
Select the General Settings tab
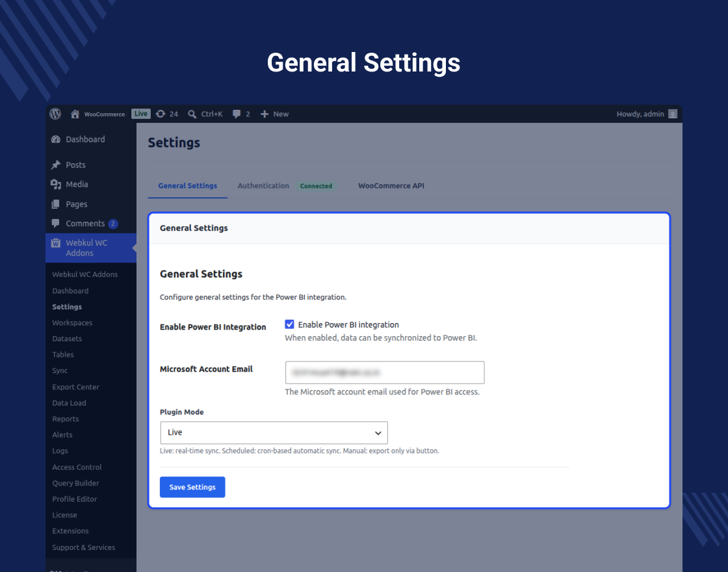point(188,186)
